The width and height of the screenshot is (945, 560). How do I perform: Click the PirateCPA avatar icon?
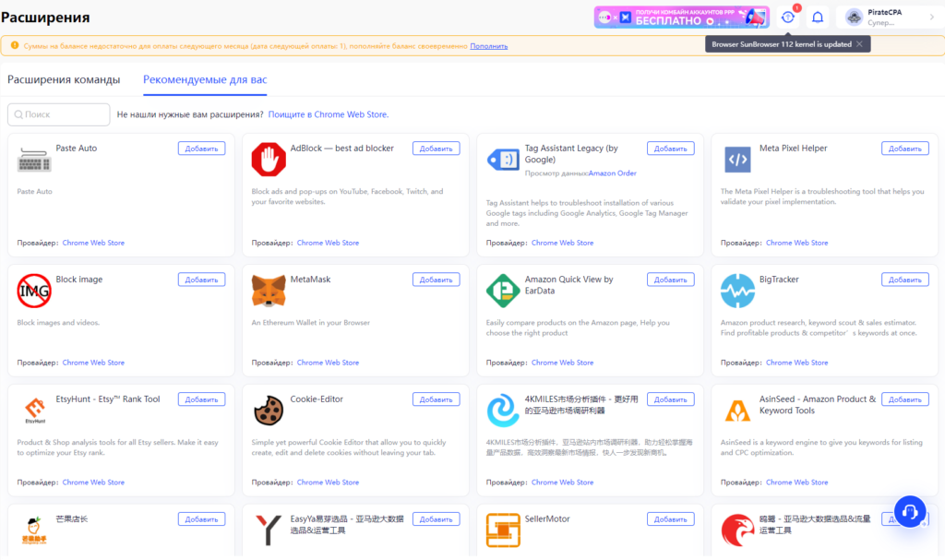[854, 18]
